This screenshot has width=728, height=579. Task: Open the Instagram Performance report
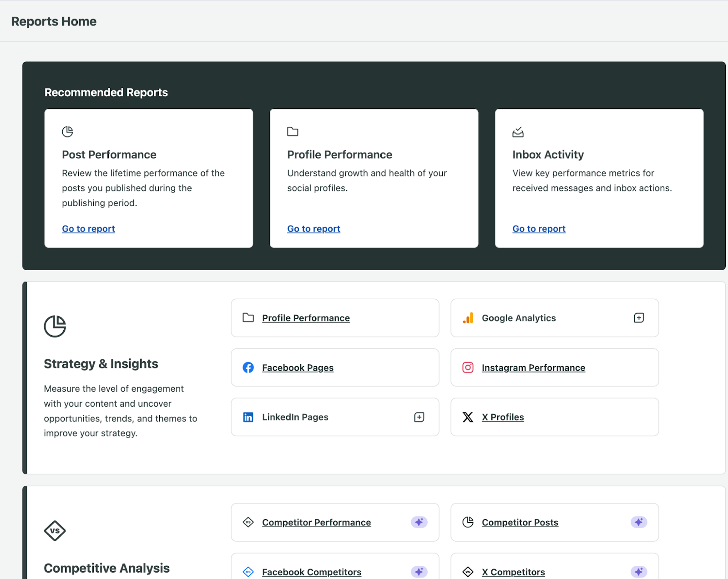(x=533, y=368)
